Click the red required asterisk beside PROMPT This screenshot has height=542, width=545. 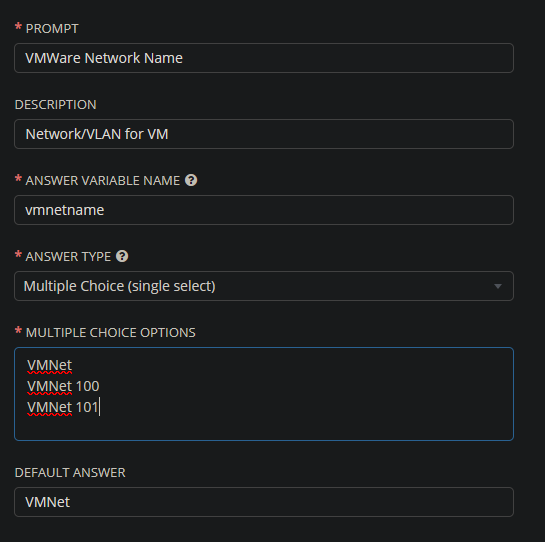(18, 26)
